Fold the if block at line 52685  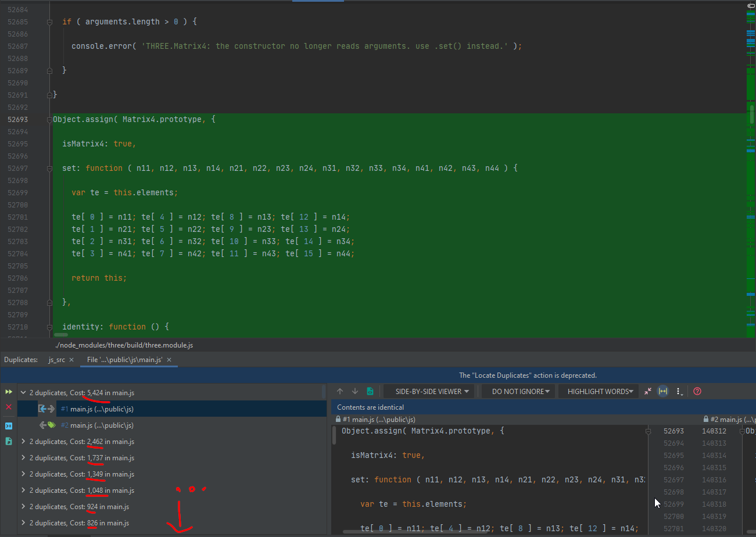point(49,22)
